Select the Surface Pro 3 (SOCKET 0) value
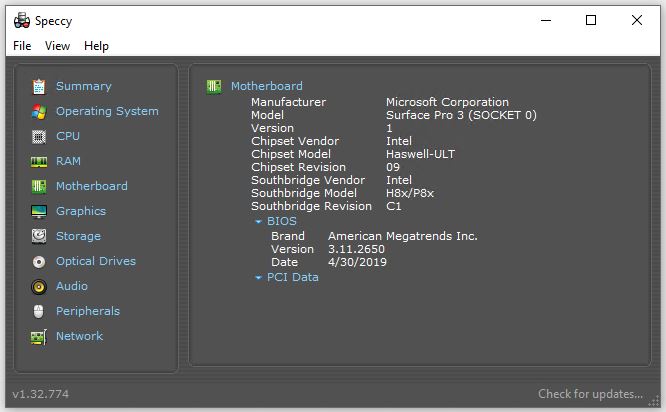The image size is (666, 412). pyautogui.click(x=461, y=115)
